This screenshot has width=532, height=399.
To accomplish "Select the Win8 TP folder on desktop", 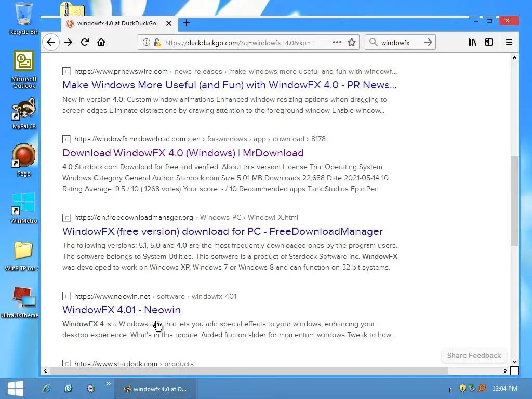I will pos(22,256).
